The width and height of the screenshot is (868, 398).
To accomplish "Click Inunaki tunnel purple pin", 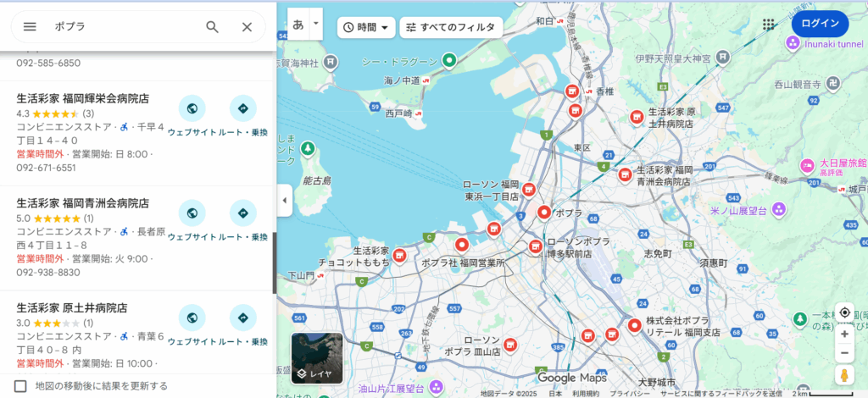I will coord(793,43).
